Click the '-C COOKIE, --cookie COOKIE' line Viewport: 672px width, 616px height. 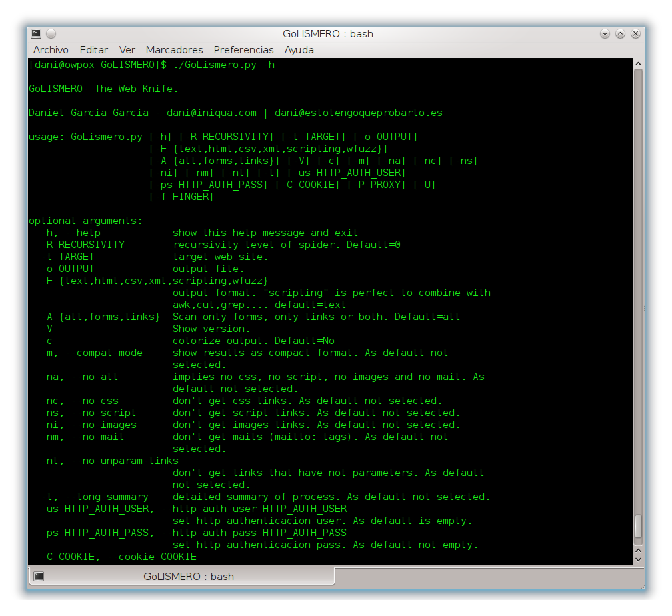(x=119, y=557)
